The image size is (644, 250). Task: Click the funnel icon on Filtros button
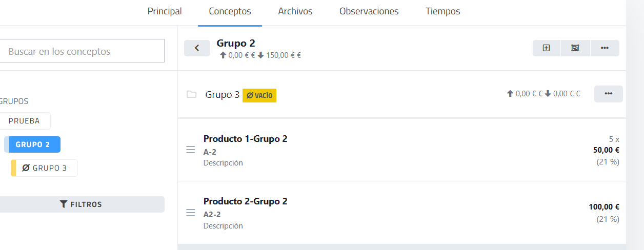point(64,204)
